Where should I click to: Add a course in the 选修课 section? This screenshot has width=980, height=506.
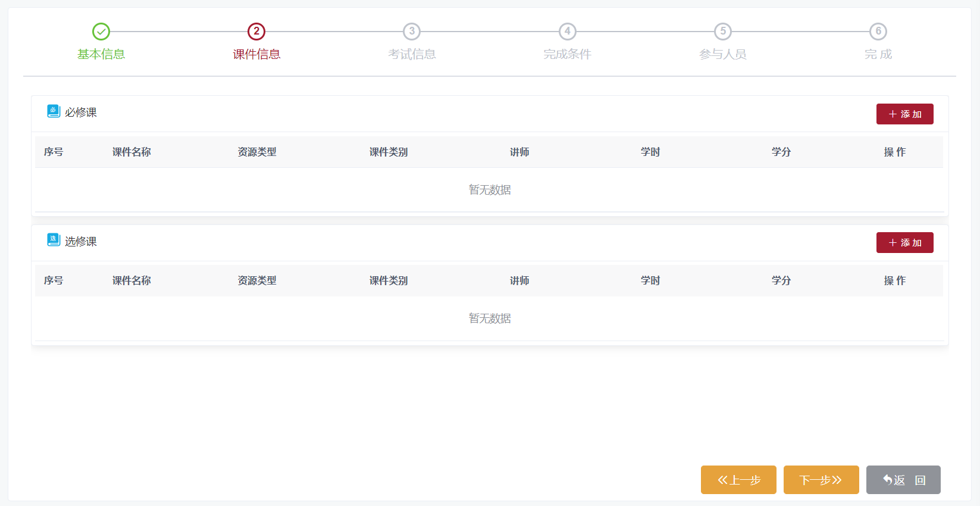904,242
